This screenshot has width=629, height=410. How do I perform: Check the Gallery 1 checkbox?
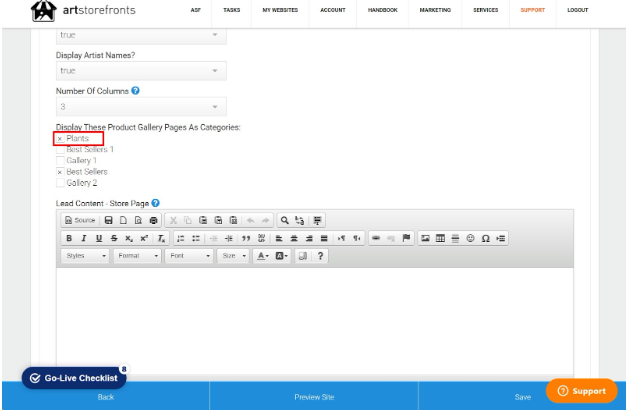pyautogui.click(x=60, y=161)
